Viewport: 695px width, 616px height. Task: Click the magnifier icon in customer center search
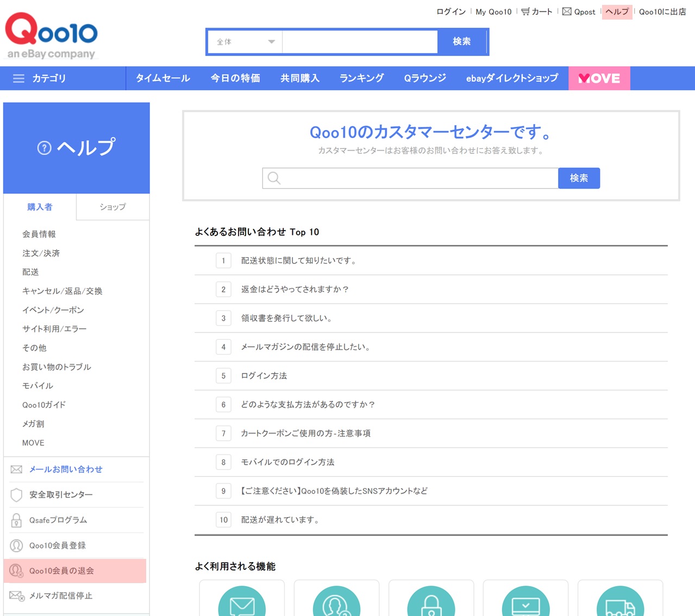[273, 178]
